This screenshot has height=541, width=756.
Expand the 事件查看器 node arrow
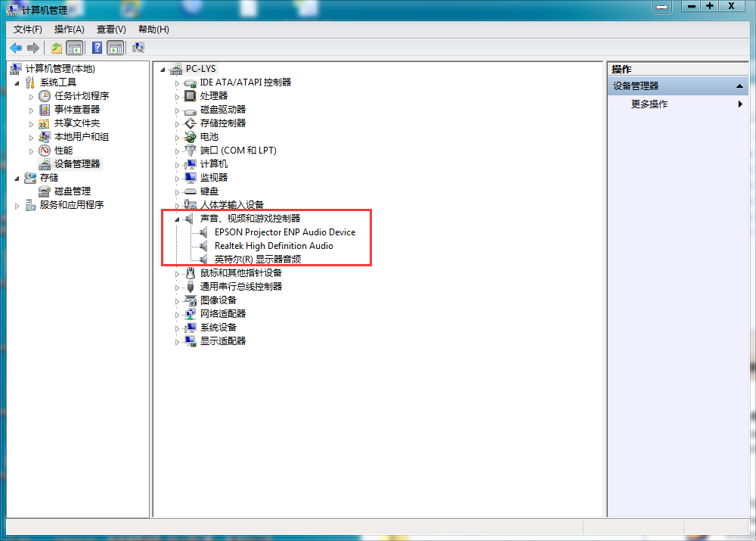click(31, 110)
